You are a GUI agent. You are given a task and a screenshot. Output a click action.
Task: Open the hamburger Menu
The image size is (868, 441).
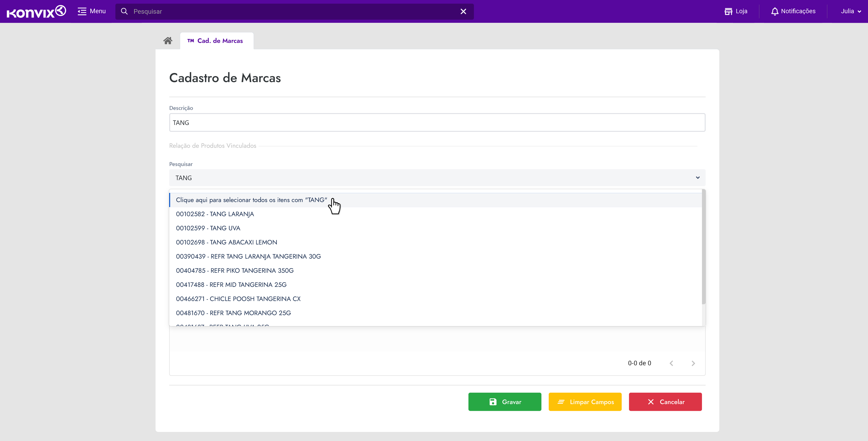tap(91, 11)
